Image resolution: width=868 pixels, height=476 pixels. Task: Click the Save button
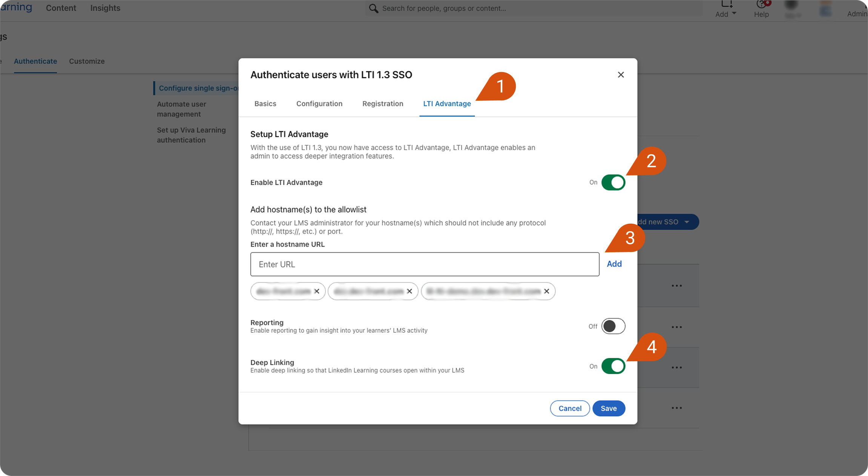[609, 408]
